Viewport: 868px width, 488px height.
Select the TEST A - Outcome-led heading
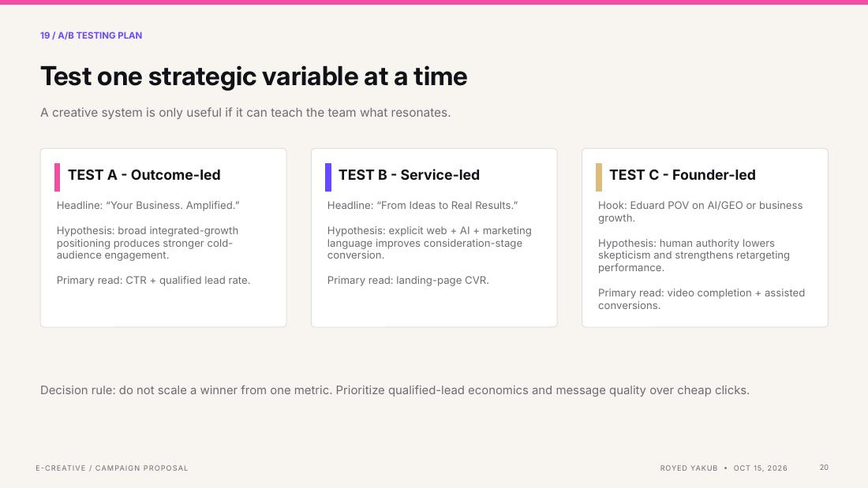click(x=144, y=175)
